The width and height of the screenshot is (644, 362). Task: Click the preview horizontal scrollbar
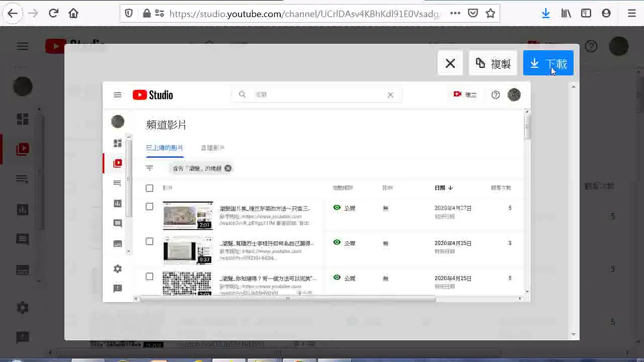pos(287,299)
